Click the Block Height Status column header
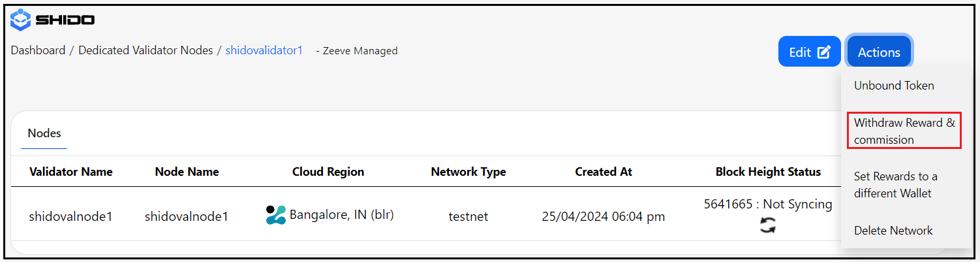 pos(768,172)
